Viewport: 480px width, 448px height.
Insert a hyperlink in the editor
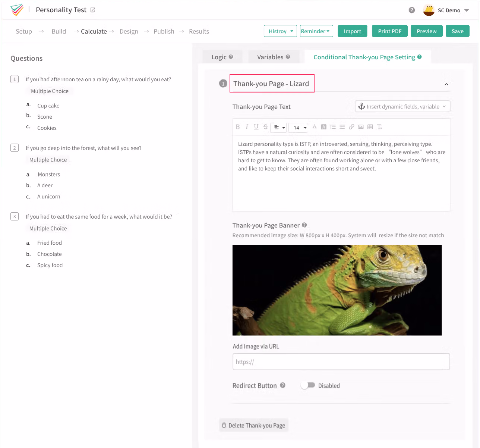(x=351, y=127)
